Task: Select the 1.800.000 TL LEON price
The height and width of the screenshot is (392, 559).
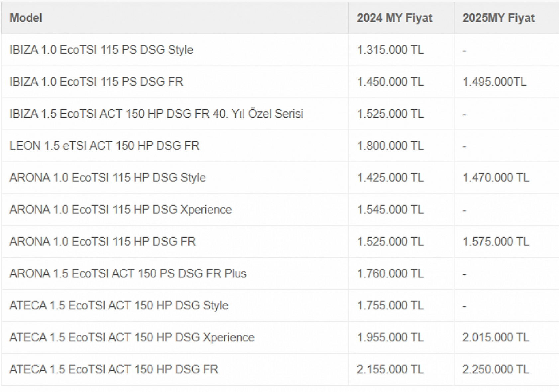Action: [390, 146]
